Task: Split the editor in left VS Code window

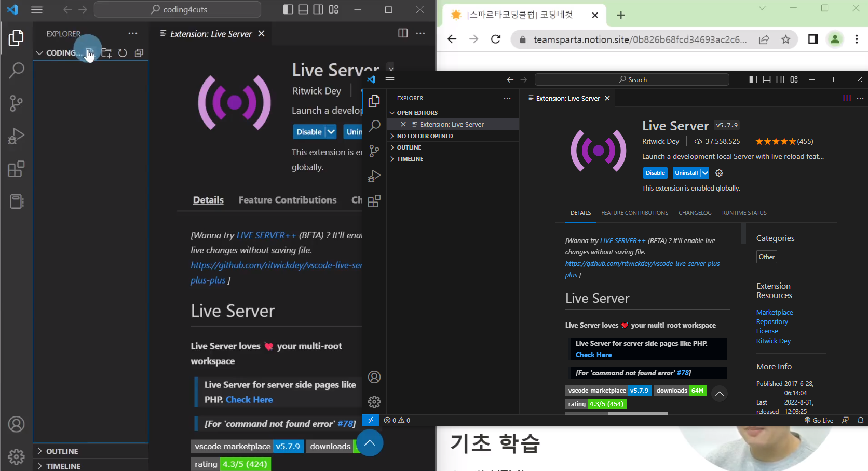Action: click(403, 33)
